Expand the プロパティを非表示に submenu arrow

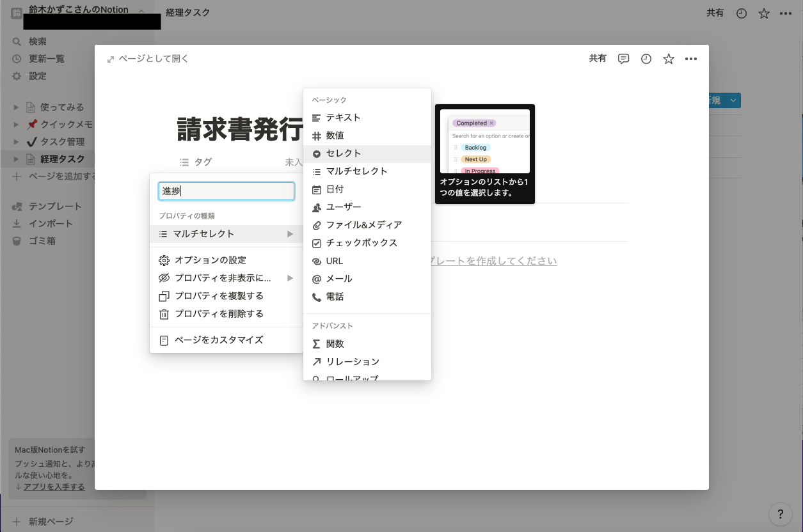click(290, 278)
